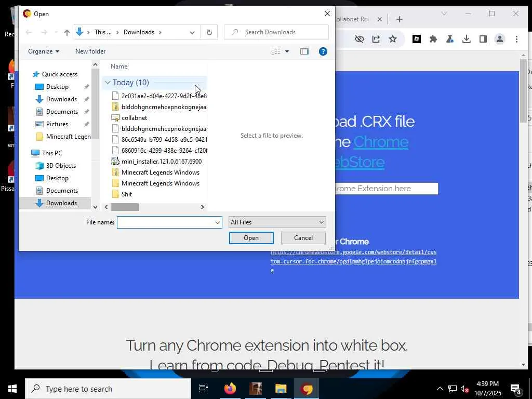Click navigation pane scroll down arrow
Image resolution: width=532 pixels, height=399 pixels.
pyautogui.click(x=96, y=207)
